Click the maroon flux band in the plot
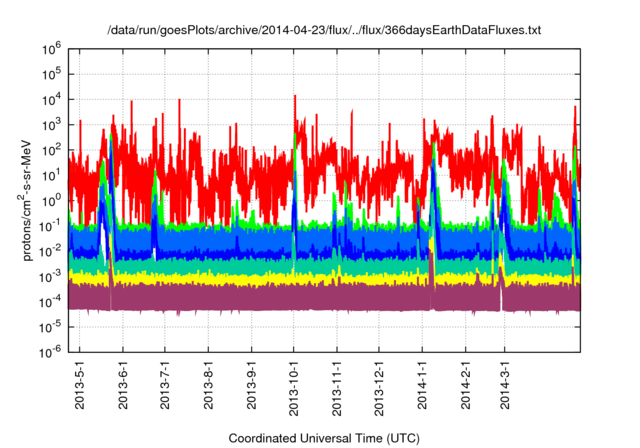 click(300, 297)
